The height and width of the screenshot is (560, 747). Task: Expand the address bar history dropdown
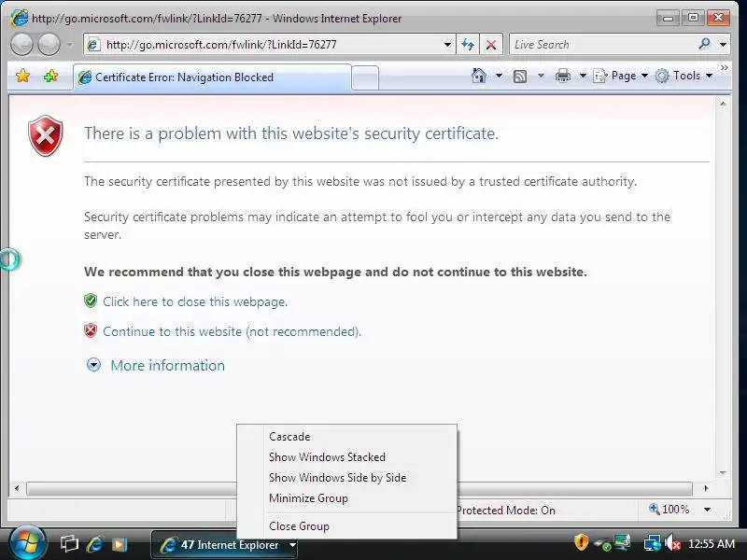(x=447, y=45)
